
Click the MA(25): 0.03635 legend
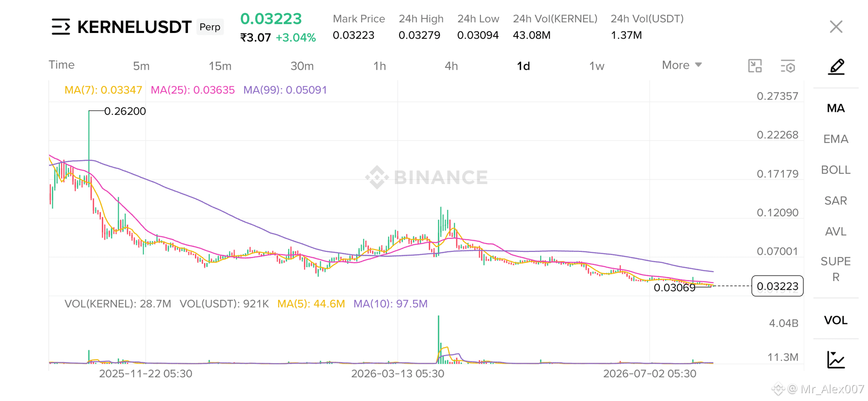pos(193,90)
